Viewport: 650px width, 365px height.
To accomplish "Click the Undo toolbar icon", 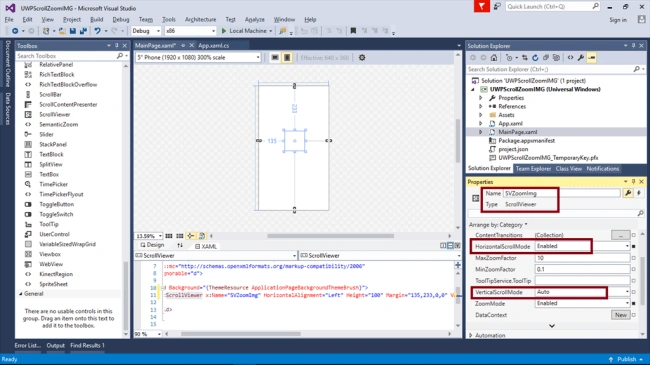I will 97,31.
